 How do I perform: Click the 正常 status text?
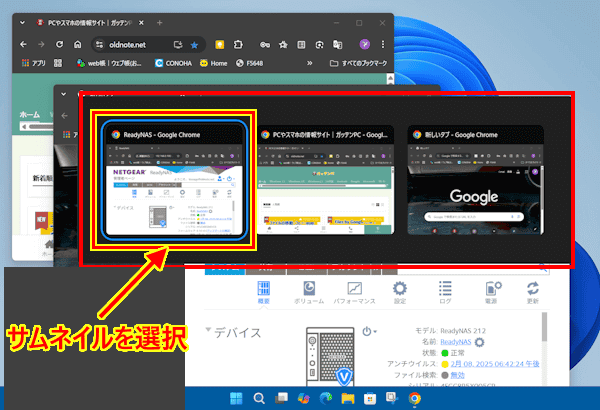[457, 353]
